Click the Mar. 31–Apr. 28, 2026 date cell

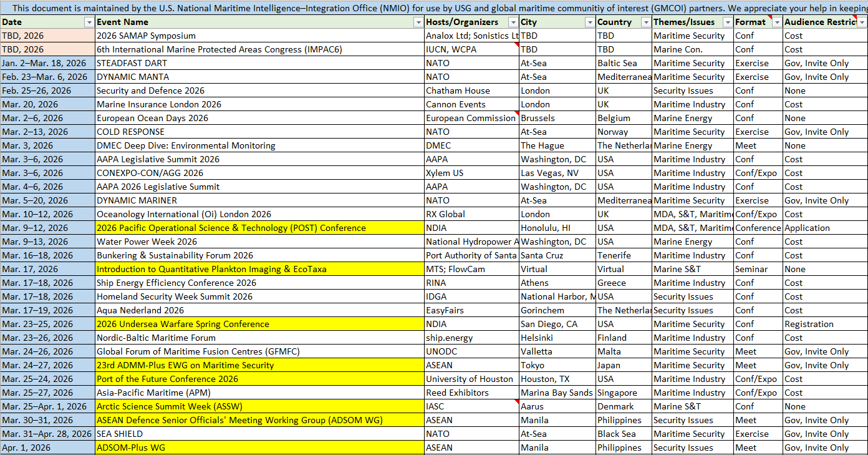click(x=47, y=434)
